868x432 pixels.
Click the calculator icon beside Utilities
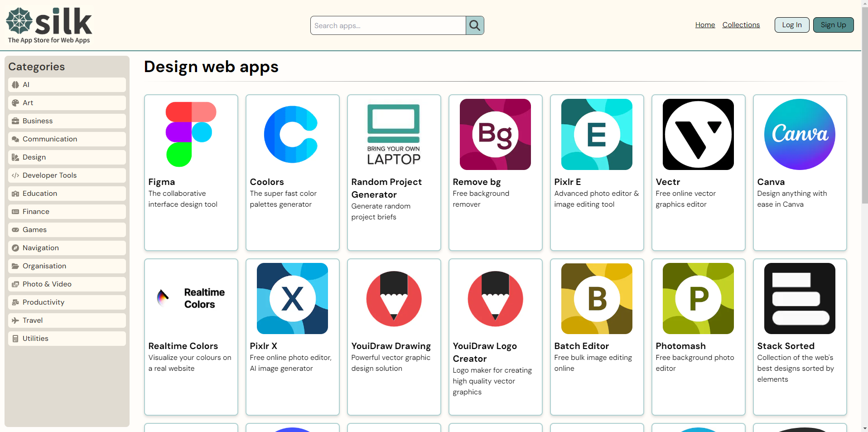point(15,339)
